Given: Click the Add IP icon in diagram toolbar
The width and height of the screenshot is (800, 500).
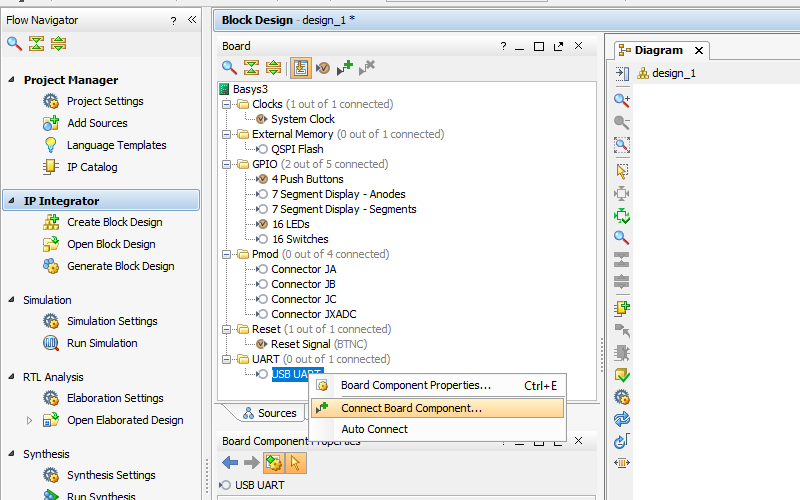Looking at the screenshot, I should (x=622, y=307).
